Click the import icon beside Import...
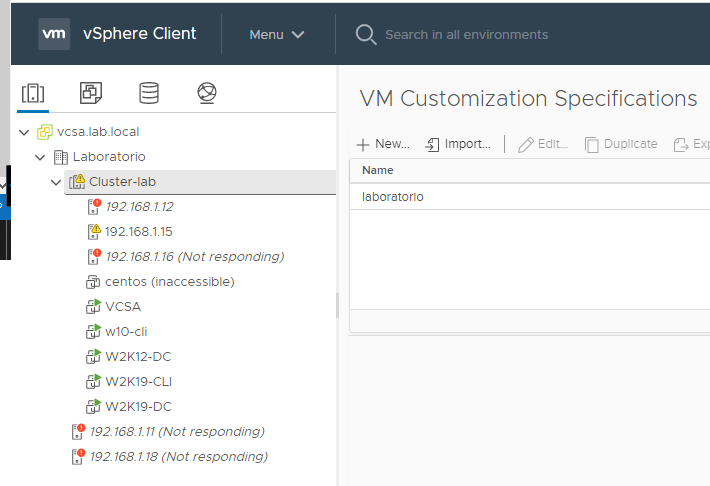Screen dimensions: 710x486 [x=432, y=144]
